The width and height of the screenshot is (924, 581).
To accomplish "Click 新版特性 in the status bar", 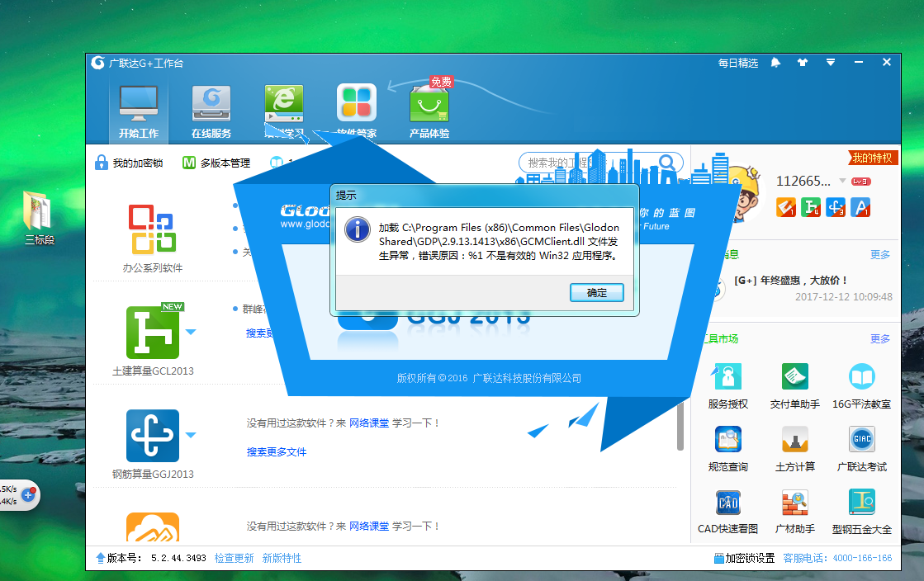I will coord(282,558).
